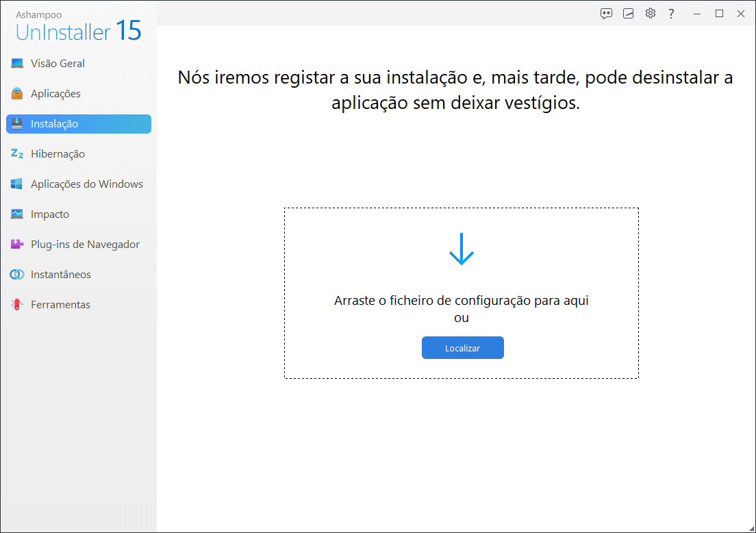This screenshot has width=756, height=533.
Task: Click the Ferramentas pocket knife icon
Action: [x=17, y=304]
